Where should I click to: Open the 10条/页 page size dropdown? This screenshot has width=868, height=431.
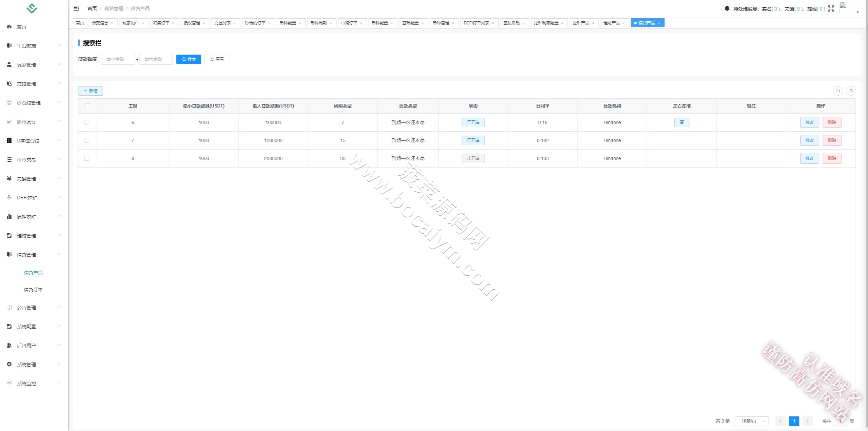click(751, 421)
